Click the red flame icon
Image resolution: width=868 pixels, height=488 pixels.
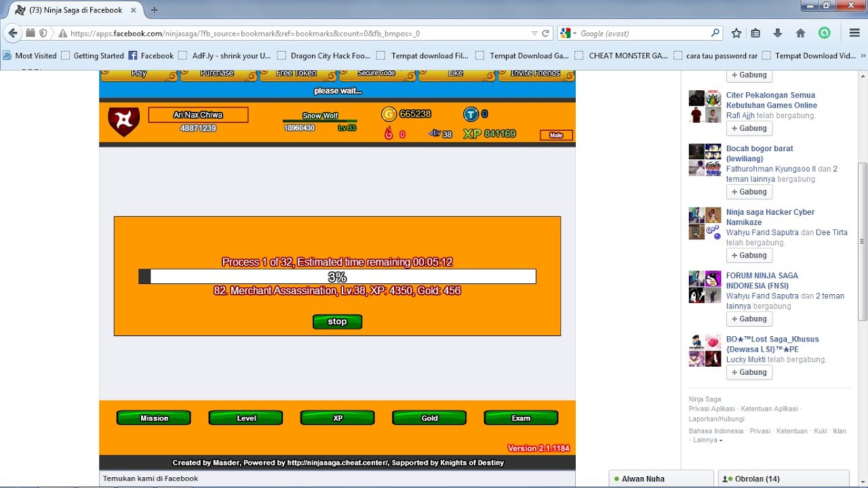tap(389, 134)
